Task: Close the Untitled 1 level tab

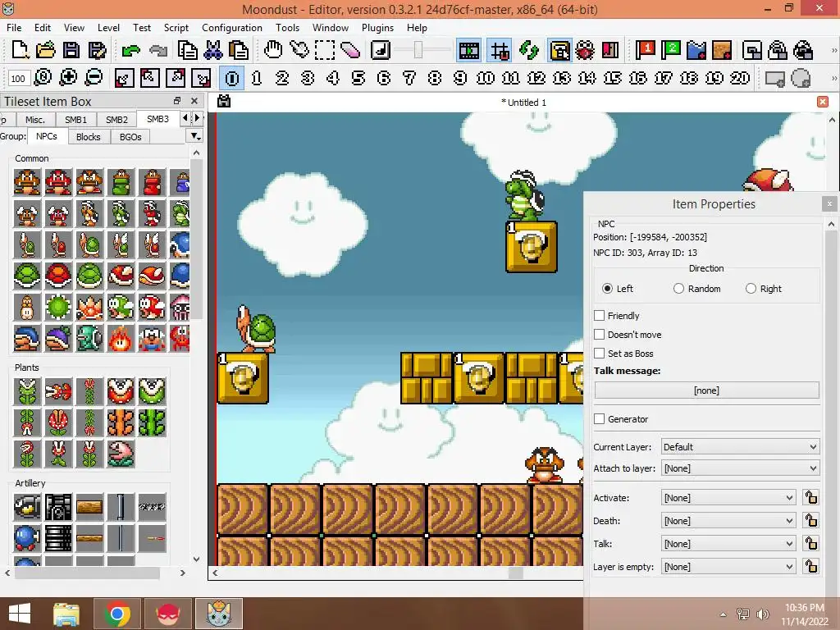Action: click(x=823, y=102)
